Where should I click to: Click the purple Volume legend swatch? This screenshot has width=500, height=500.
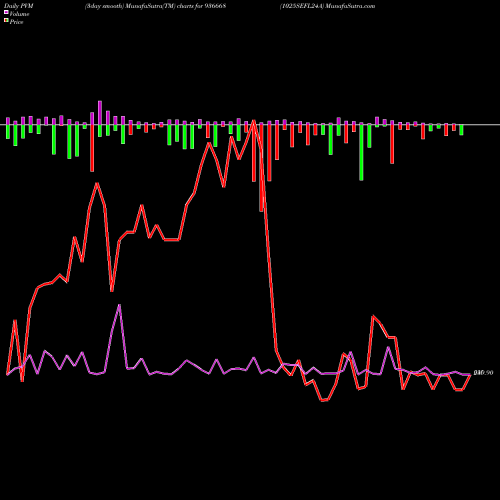tap(6, 13)
